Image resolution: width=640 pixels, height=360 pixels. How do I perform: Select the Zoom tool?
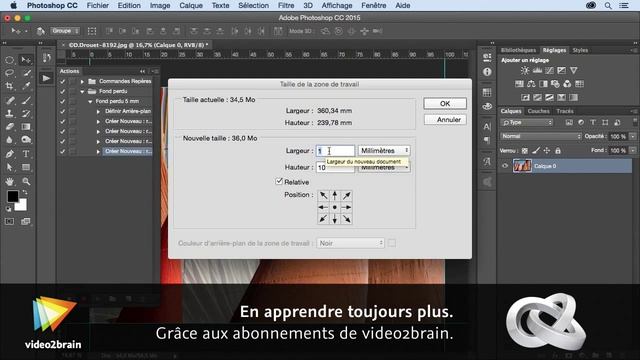point(26,181)
